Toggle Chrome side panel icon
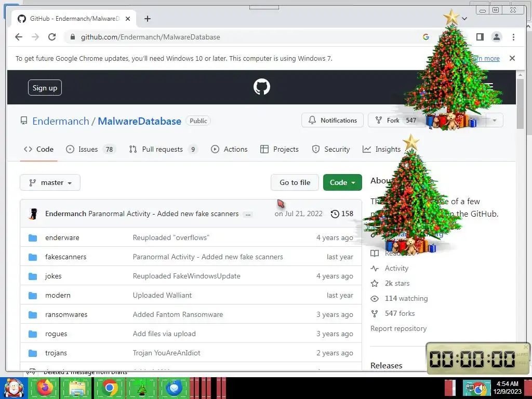The height and width of the screenshot is (399, 532). (480, 37)
